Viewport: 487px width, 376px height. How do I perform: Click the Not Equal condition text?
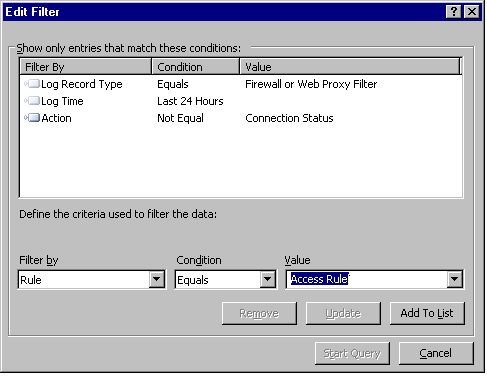180,118
